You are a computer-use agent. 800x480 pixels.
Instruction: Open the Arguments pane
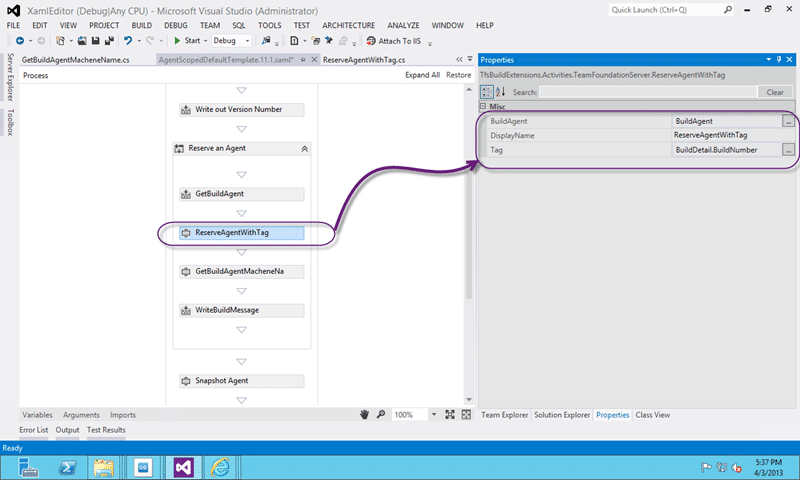(x=81, y=415)
